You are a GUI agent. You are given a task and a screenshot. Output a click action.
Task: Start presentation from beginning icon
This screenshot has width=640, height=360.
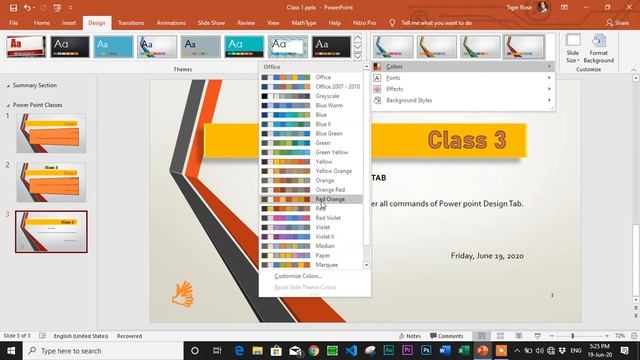[57, 7]
